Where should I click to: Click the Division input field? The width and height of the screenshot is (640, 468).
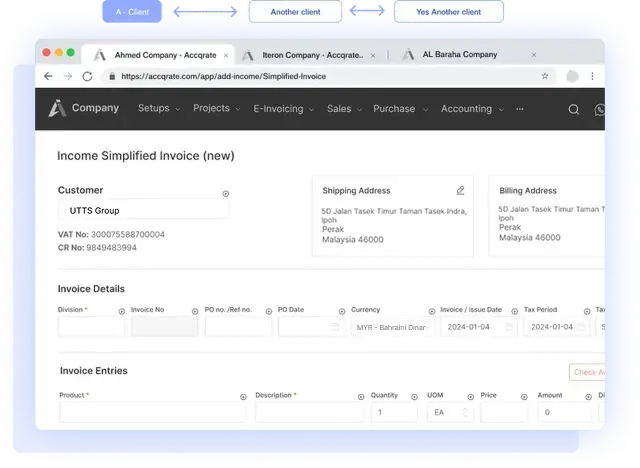pyautogui.click(x=91, y=327)
